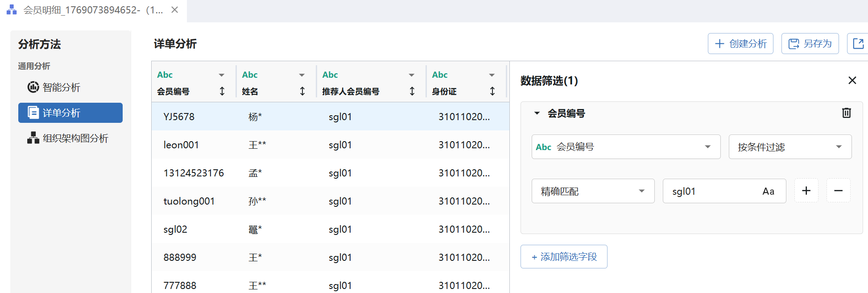Screen dimensions: 868x293
Task: Delete the 会员编号 filter with trash icon
Action: tap(846, 113)
